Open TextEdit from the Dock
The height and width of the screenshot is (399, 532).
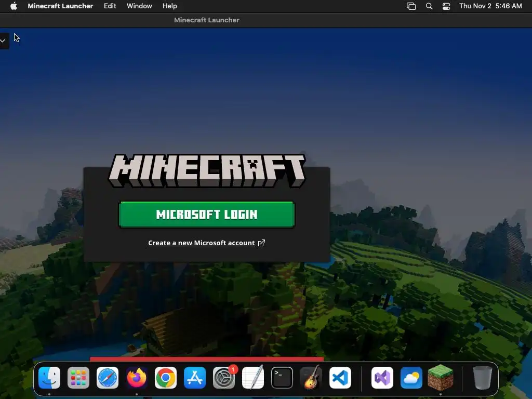click(x=253, y=378)
